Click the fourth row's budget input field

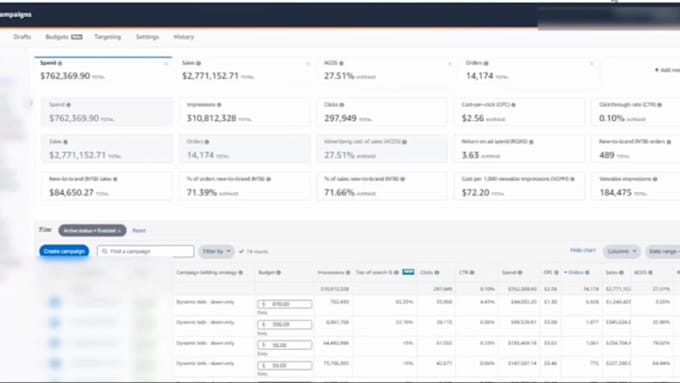[284, 366]
